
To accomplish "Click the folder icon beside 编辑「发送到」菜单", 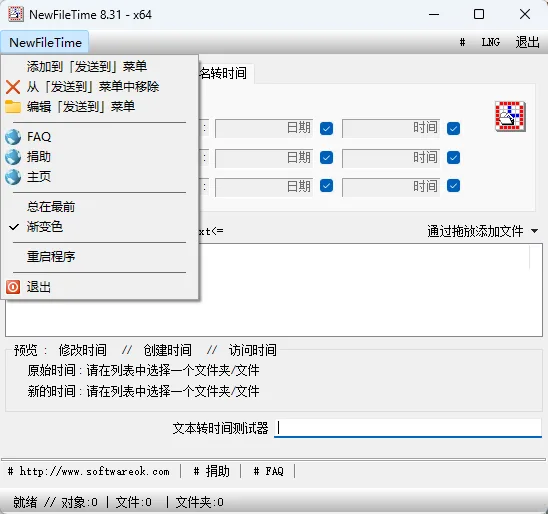I will pos(13,107).
